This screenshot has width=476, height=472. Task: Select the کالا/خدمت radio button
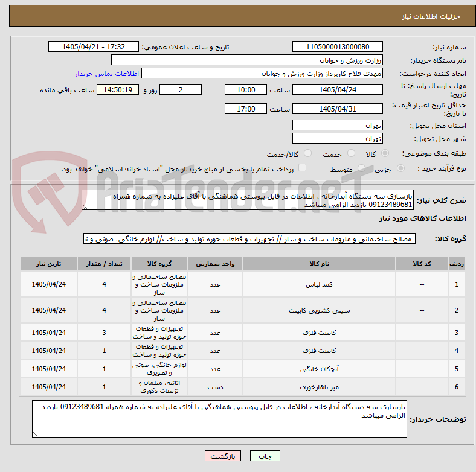pyautogui.click(x=308, y=153)
